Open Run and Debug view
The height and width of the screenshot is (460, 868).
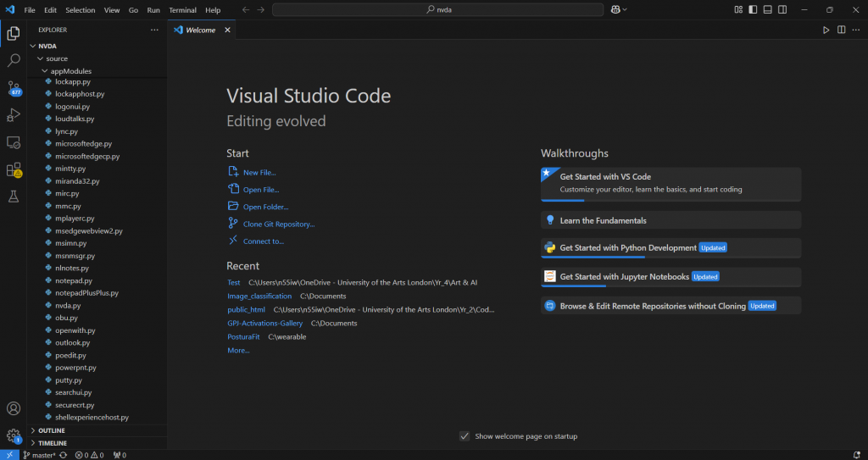tap(14, 114)
